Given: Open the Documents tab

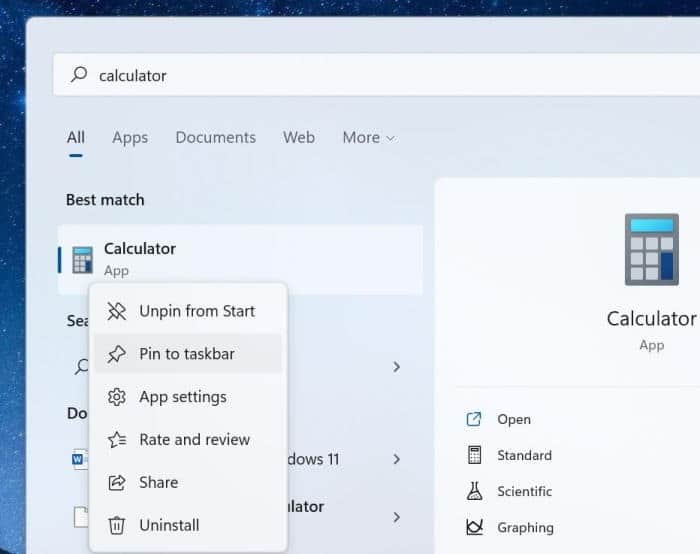Looking at the screenshot, I should [216, 137].
